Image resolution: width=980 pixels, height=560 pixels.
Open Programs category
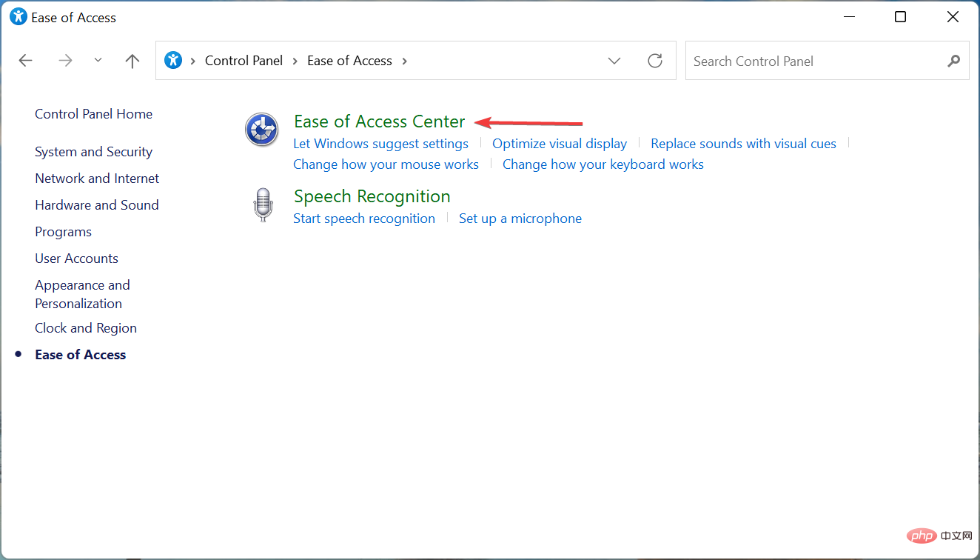click(x=63, y=232)
